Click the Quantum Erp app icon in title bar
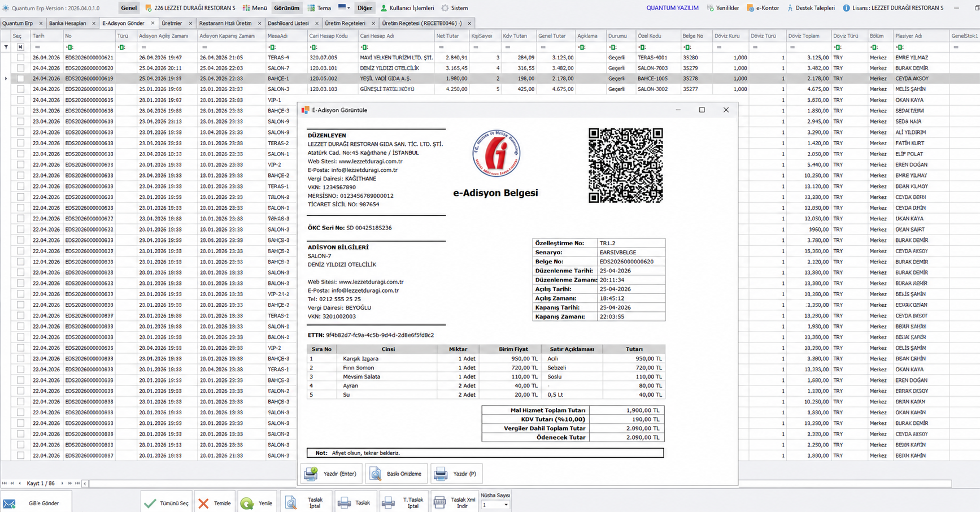 [6, 8]
